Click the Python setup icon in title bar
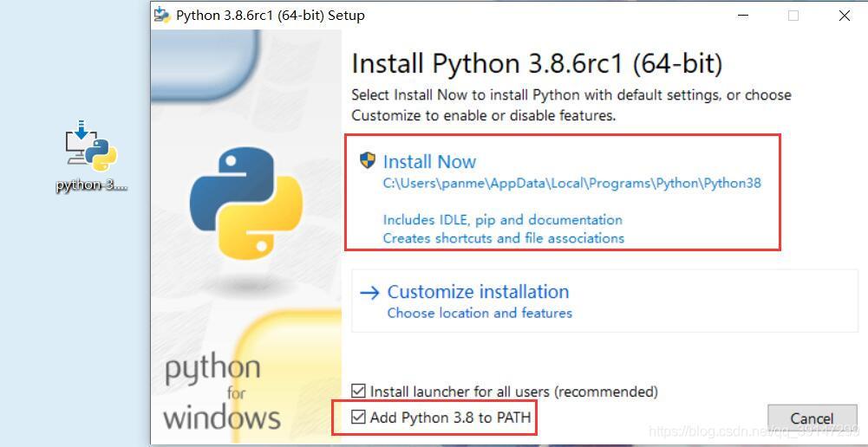The height and width of the screenshot is (447, 868). (162, 15)
